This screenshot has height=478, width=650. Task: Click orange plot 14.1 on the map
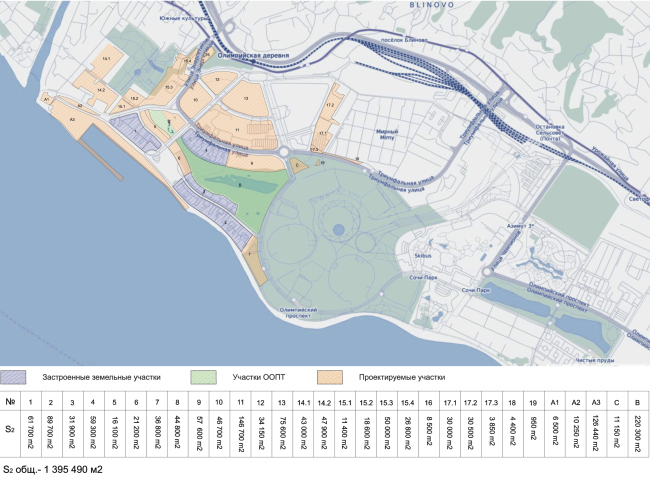pos(105,60)
